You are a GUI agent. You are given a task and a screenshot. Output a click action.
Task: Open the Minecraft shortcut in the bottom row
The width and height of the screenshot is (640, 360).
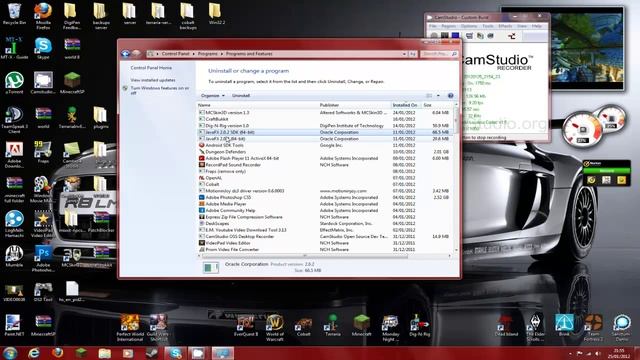tap(362, 325)
